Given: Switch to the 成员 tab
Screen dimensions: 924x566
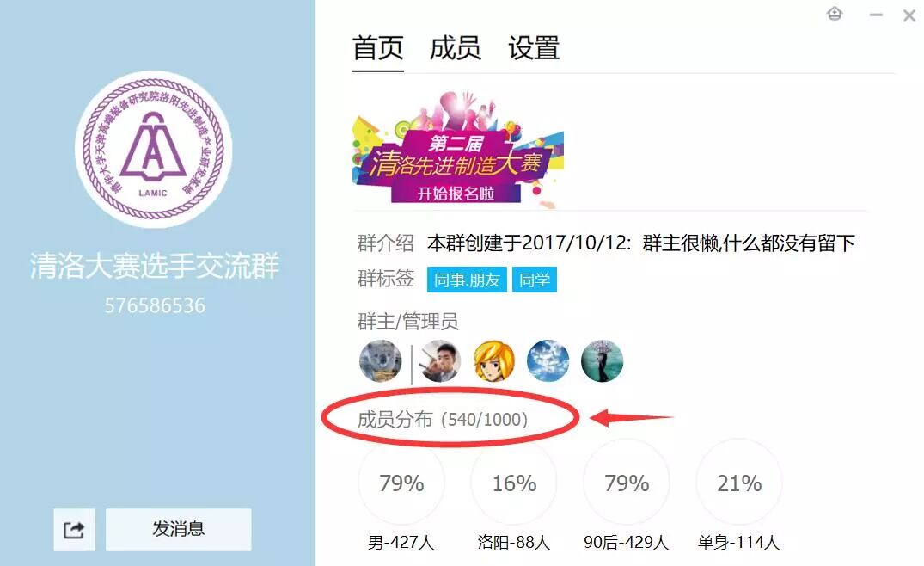Looking at the screenshot, I should [x=455, y=48].
